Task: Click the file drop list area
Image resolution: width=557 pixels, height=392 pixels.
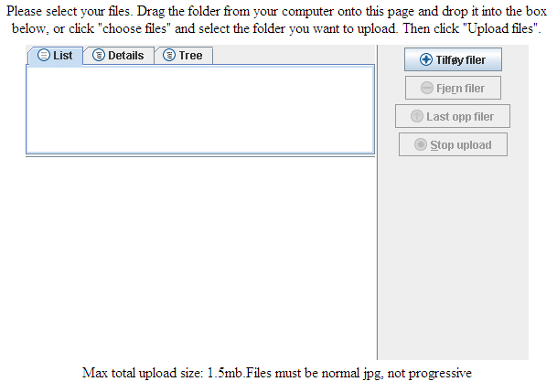Action: point(200,110)
